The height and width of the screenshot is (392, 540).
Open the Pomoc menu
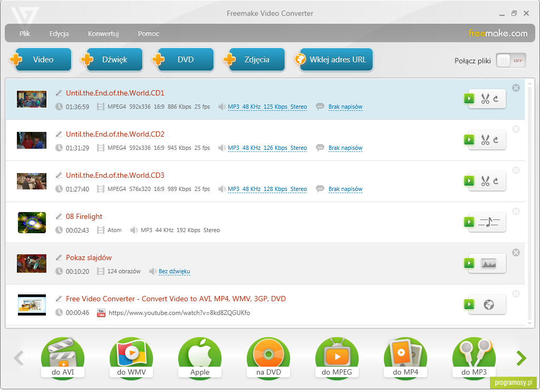tap(148, 33)
